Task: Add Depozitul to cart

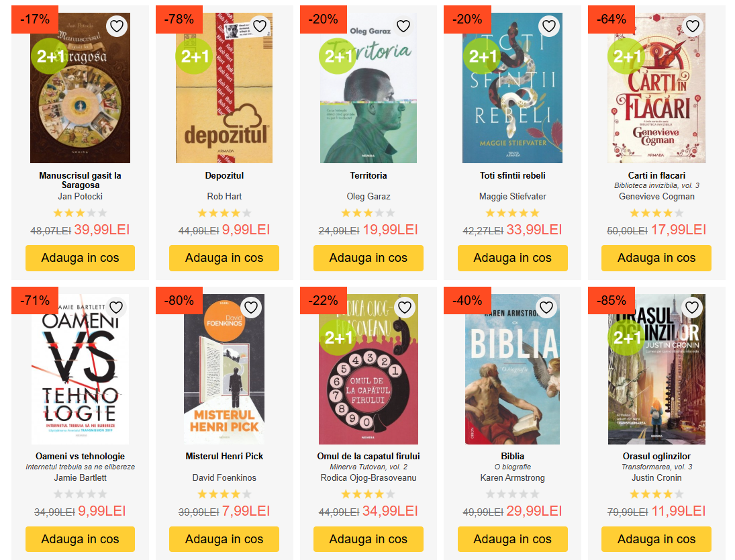Action: click(x=224, y=258)
